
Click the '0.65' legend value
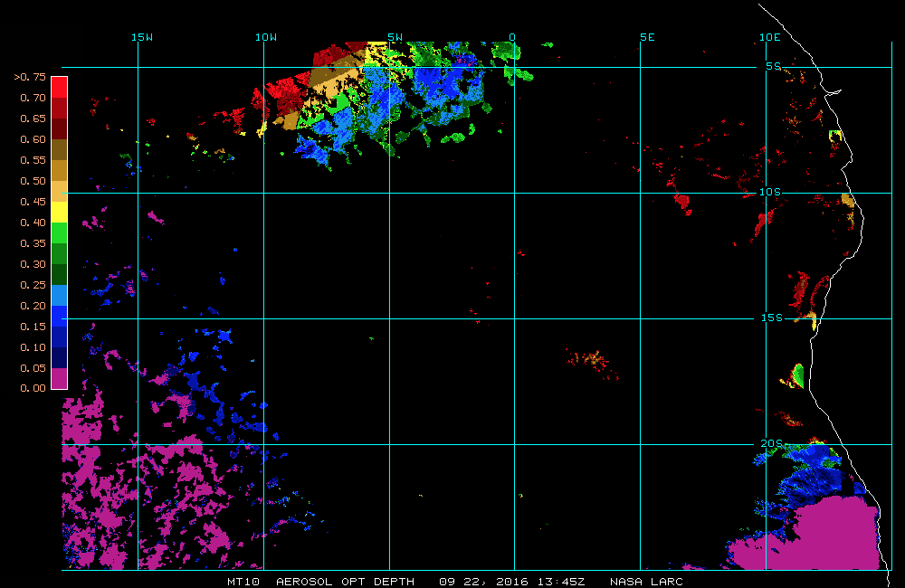[x=33, y=119]
